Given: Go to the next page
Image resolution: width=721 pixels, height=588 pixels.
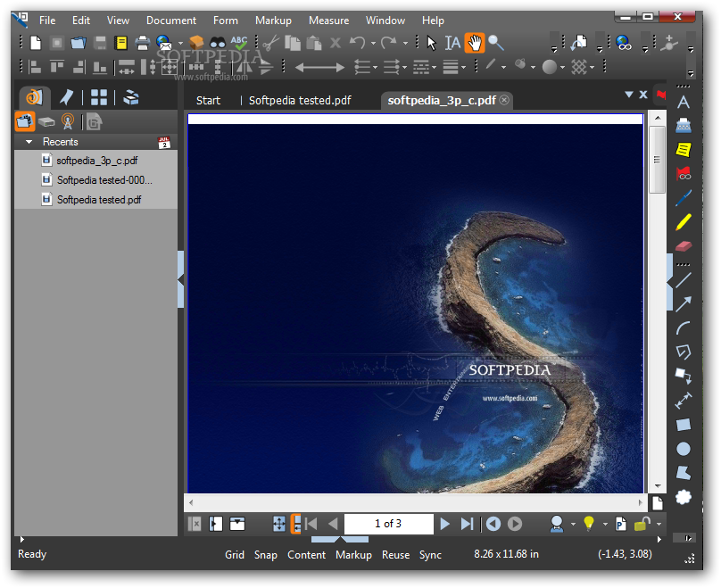Looking at the screenshot, I should pyautogui.click(x=444, y=524).
